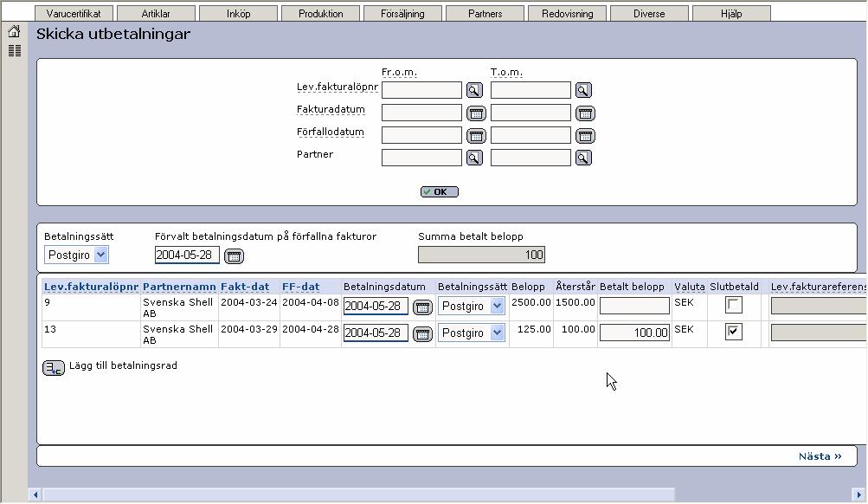This screenshot has height=504, width=868.
Task: Open calendar for Förfallodatum Fr.o.m.
Action: [476, 136]
